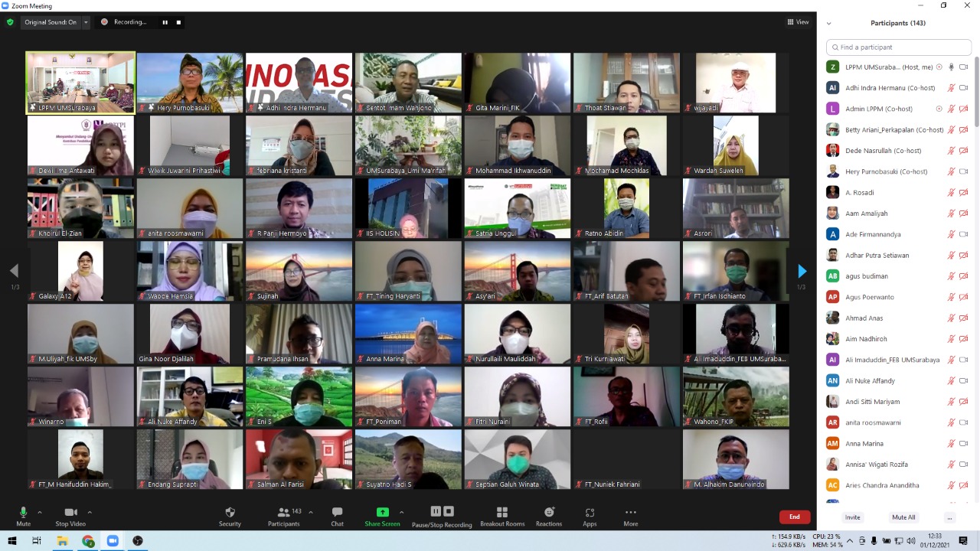
Task: Select Salman Al Farisi's video tile
Action: pyautogui.click(x=299, y=459)
